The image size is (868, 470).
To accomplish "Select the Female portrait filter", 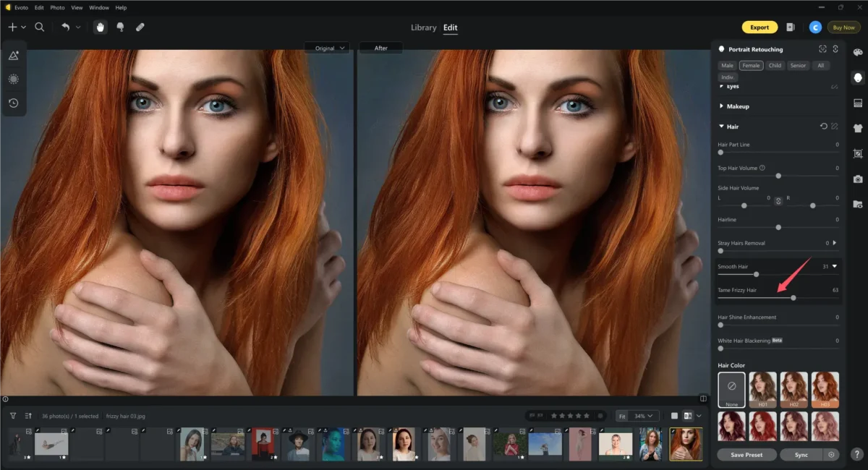I will 751,66.
